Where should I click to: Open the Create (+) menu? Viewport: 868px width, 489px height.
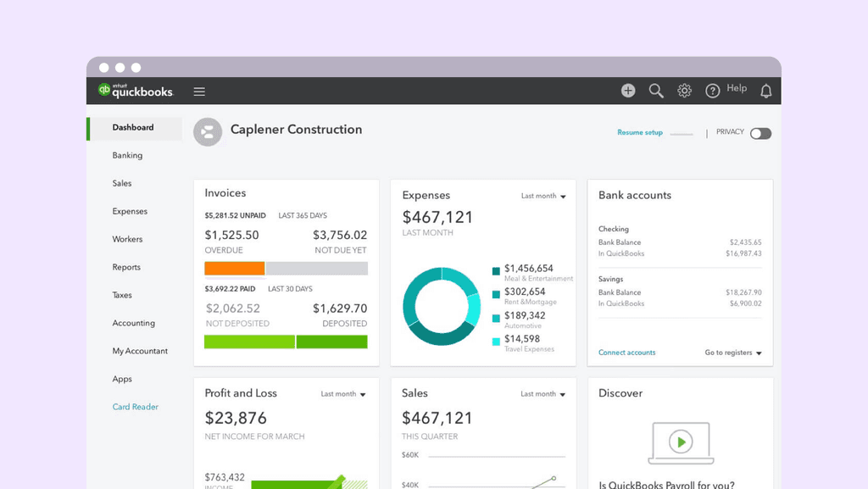pyautogui.click(x=628, y=90)
